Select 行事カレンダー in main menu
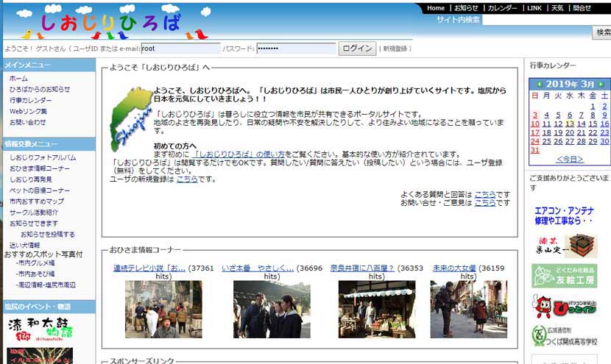The width and height of the screenshot is (611, 364). coord(30,101)
